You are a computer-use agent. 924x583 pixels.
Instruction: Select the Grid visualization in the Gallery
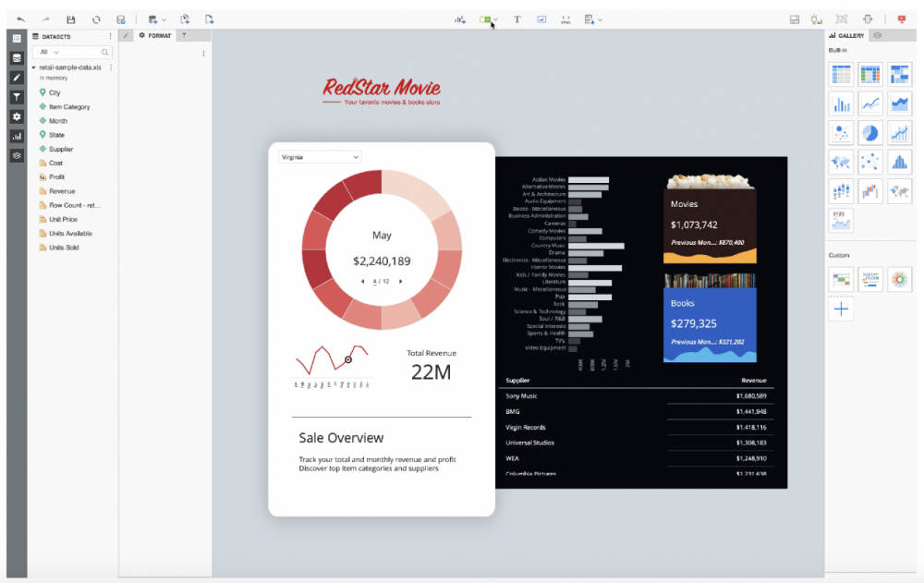click(841, 75)
